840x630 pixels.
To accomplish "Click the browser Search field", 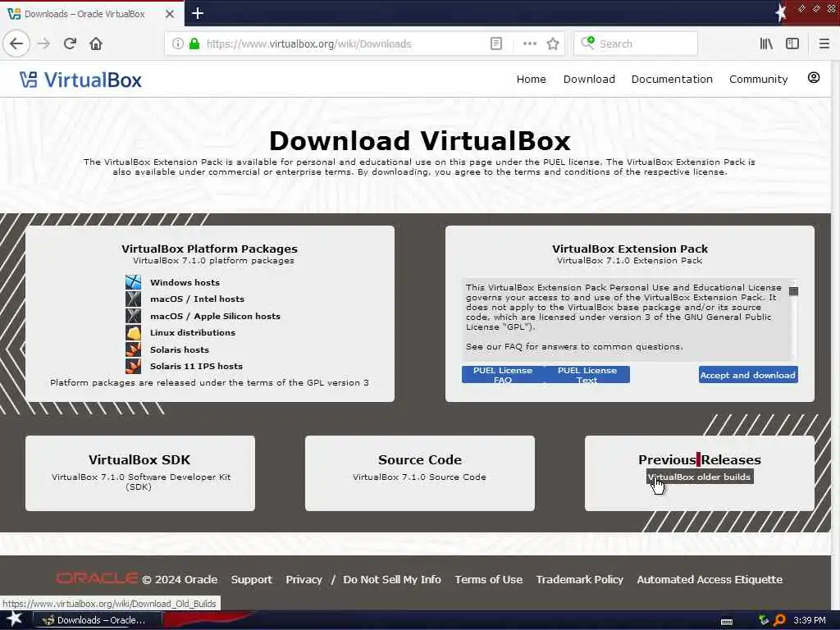I will pos(636,43).
